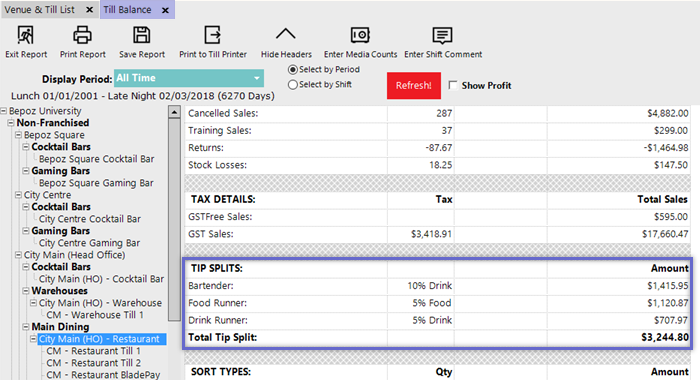Select City Centre Gaming Bar item
The image size is (700, 380).
[x=89, y=243]
